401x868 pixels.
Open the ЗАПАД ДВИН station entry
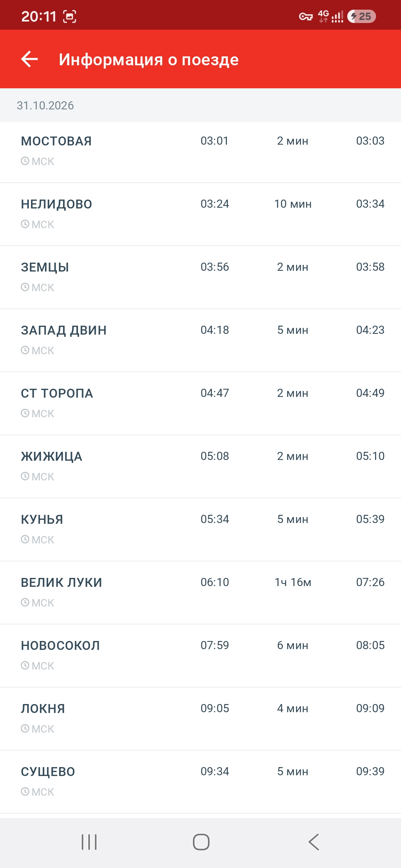(200, 341)
